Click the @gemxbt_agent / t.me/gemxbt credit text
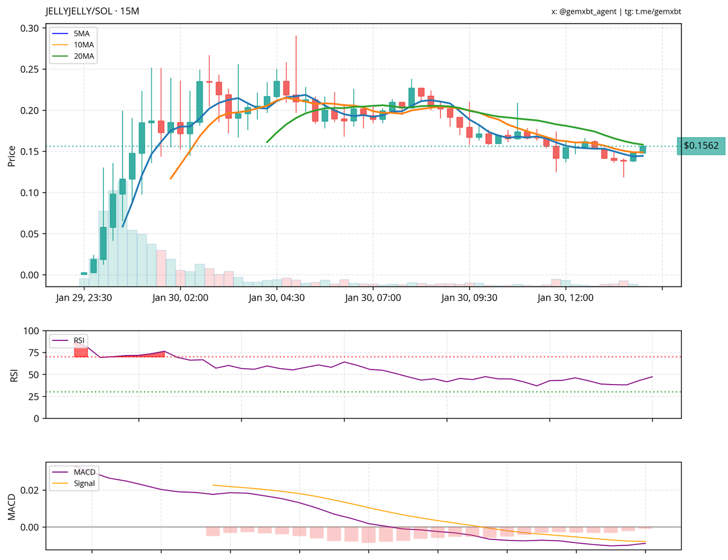Image resolution: width=728 pixels, height=560 pixels. point(616,12)
